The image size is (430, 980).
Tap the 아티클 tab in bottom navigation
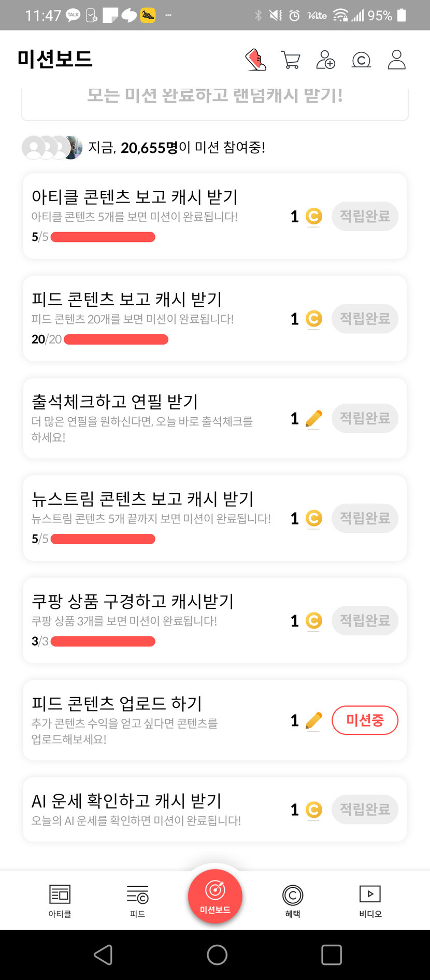[x=60, y=901]
